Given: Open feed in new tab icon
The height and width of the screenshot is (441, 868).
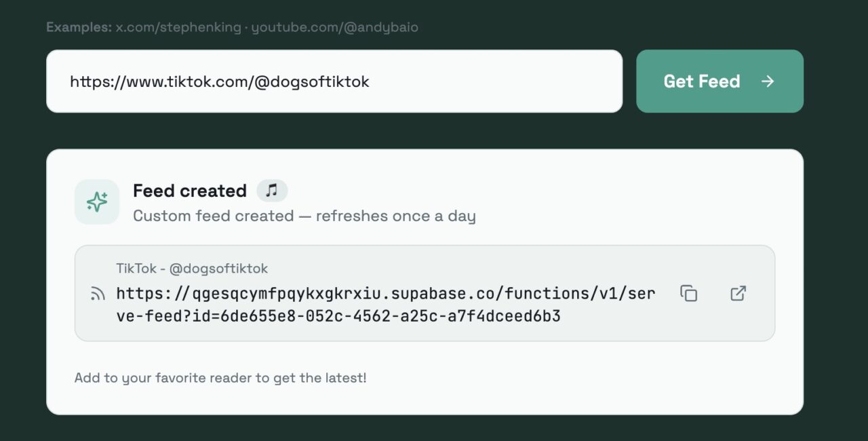Looking at the screenshot, I should 738,293.
